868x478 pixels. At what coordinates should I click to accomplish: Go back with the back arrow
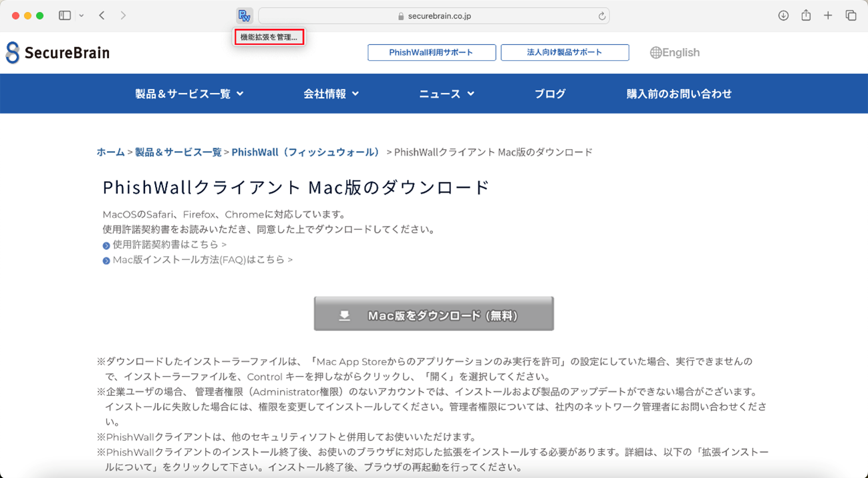click(x=102, y=15)
